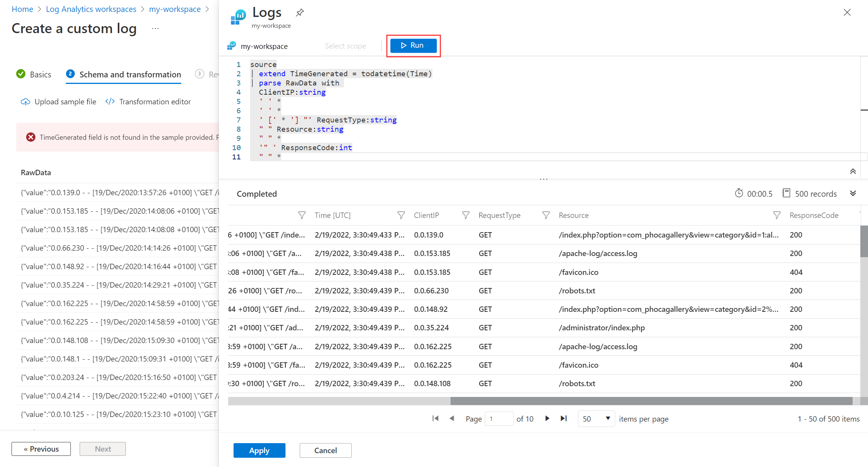
Task: Expand the Completed results pane
Action: tap(853, 193)
